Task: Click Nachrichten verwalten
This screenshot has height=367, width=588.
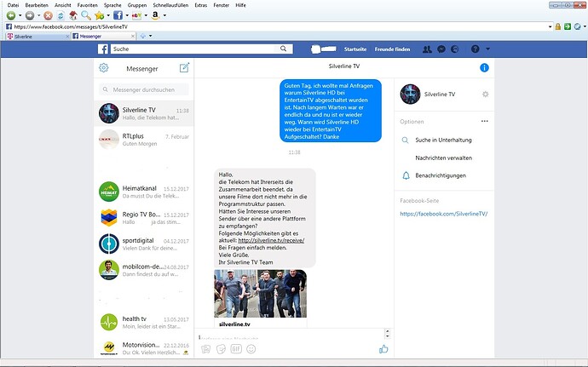Action: click(444, 158)
